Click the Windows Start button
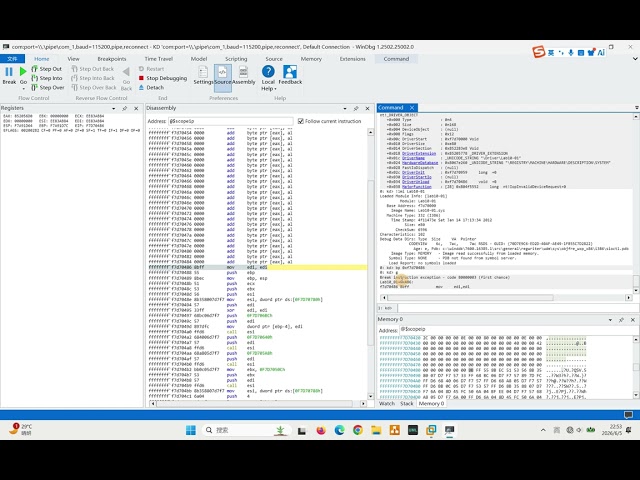The image size is (640, 480). (x=191, y=430)
